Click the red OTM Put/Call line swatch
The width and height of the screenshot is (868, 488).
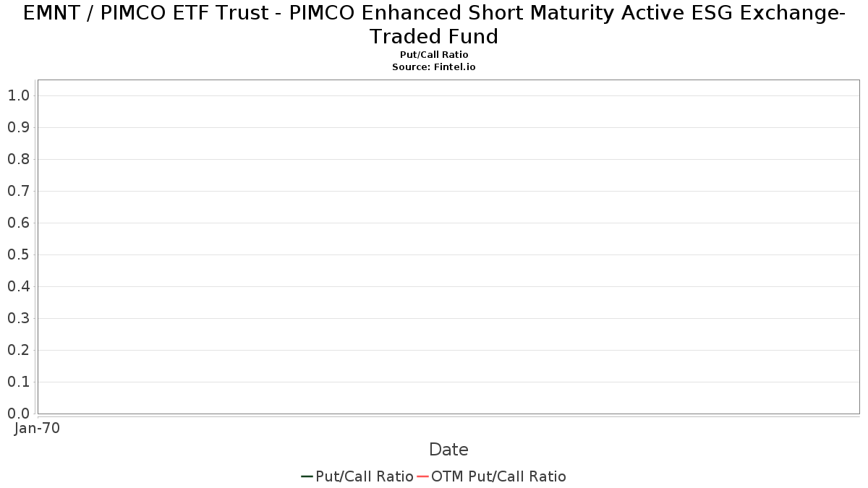click(x=422, y=476)
